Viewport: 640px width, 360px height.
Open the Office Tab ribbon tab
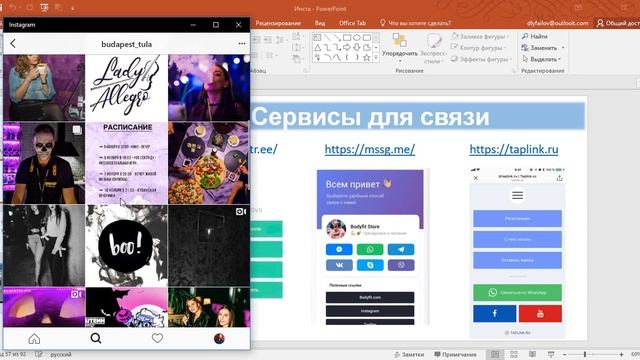click(352, 23)
